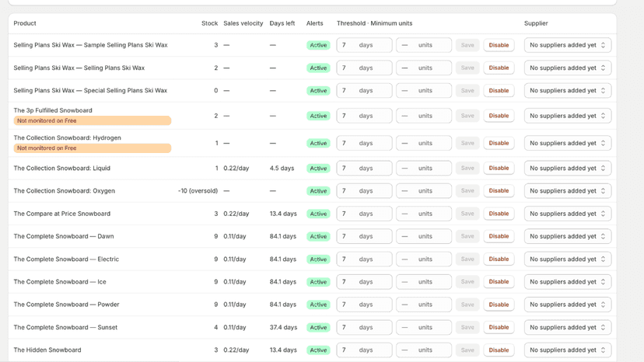Viewport: 644px width, 362px height.
Task: Disable alerts for Special Selling Plans Ski Wax
Action: [499, 91]
